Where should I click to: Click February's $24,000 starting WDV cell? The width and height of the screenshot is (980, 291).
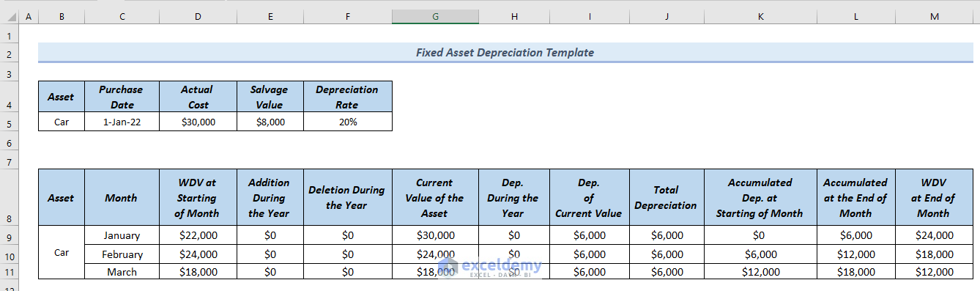pos(198,254)
